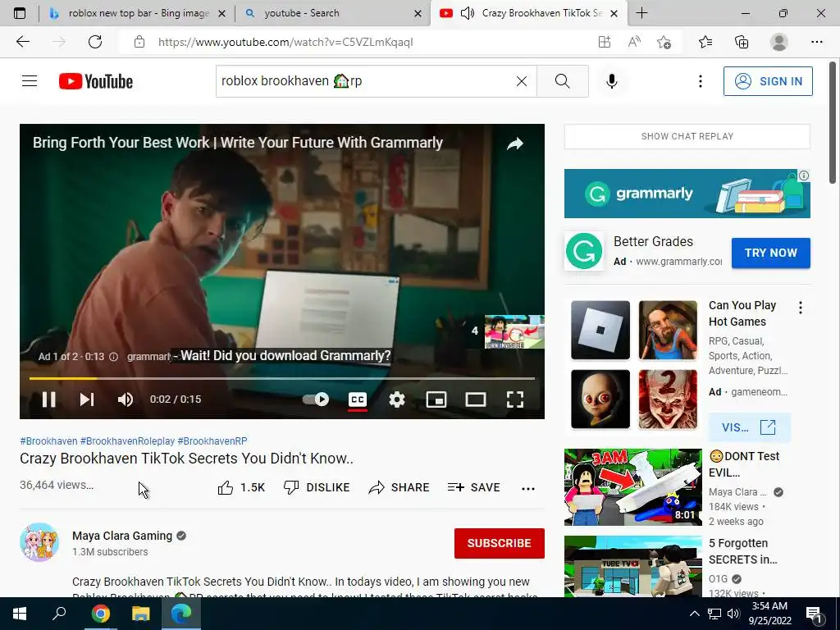Open the Maya Clara Gaming channel name

[122, 536]
